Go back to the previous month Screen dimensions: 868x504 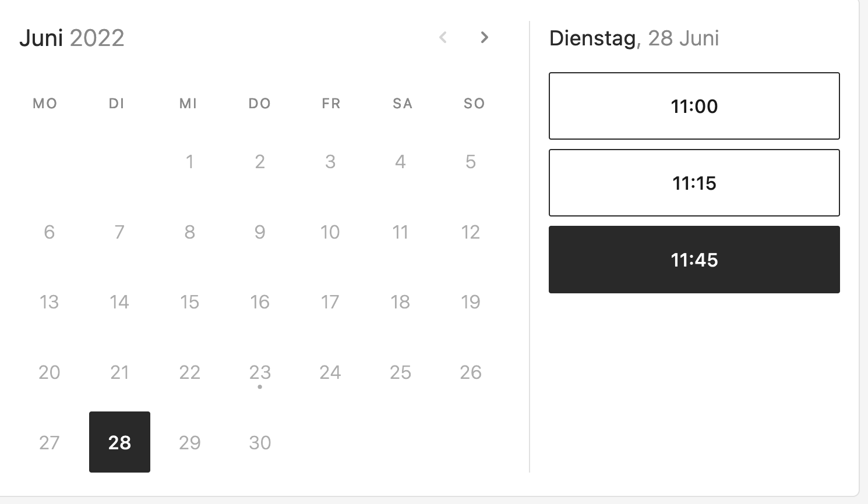[443, 37]
